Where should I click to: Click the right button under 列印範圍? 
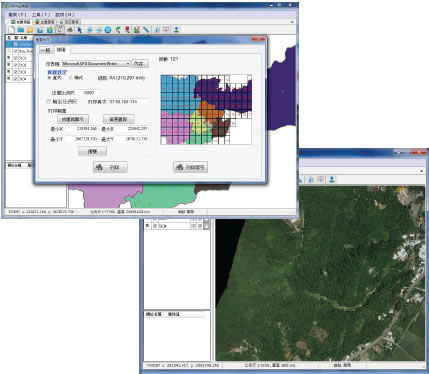click(119, 119)
